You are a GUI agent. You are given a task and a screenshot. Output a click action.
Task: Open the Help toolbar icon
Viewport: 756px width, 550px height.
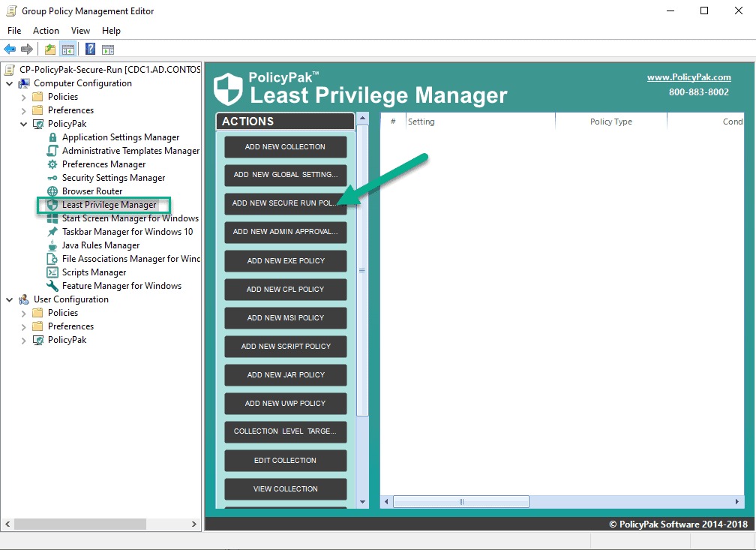(x=90, y=49)
